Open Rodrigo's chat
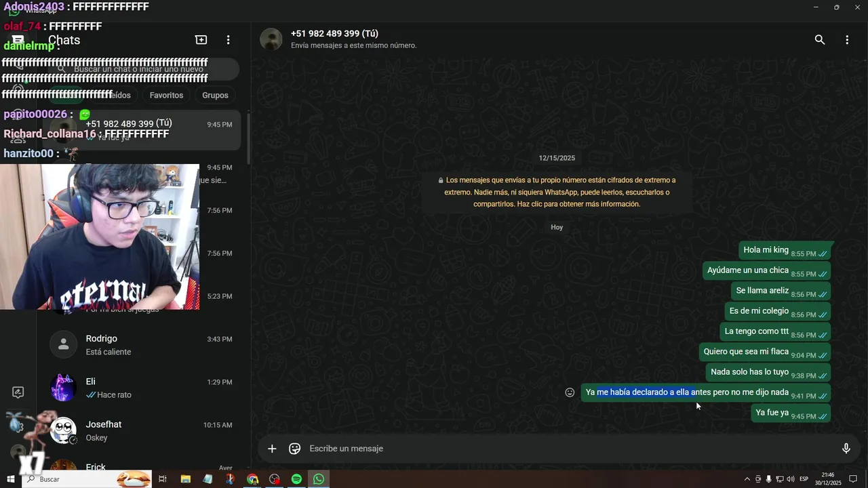Viewport: 868px width, 488px height. (142, 345)
